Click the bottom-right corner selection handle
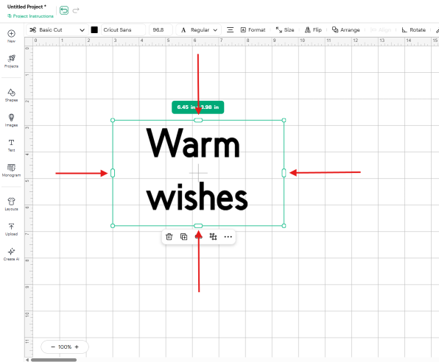 [284, 226]
